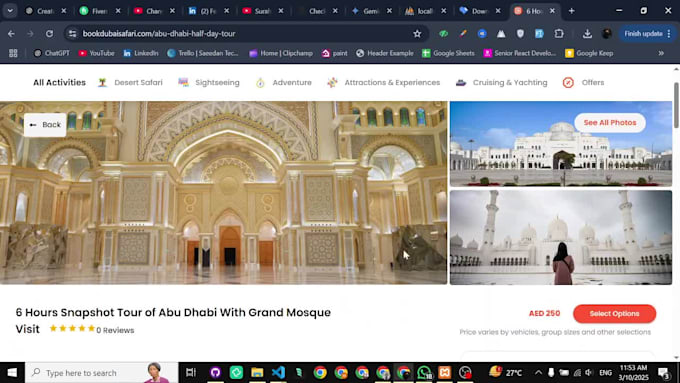The image size is (680, 383).
Task: Go back using browser back arrow
Action: click(11, 33)
